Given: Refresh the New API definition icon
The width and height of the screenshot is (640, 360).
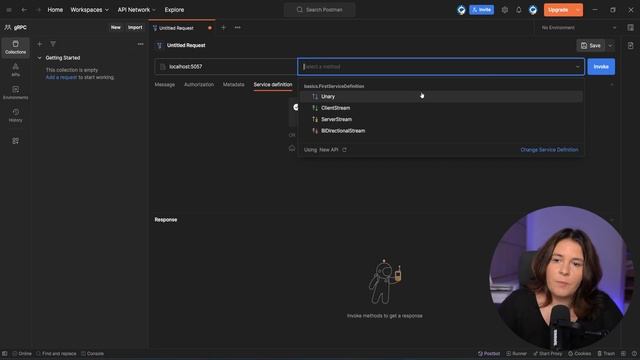Looking at the screenshot, I should (344, 150).
